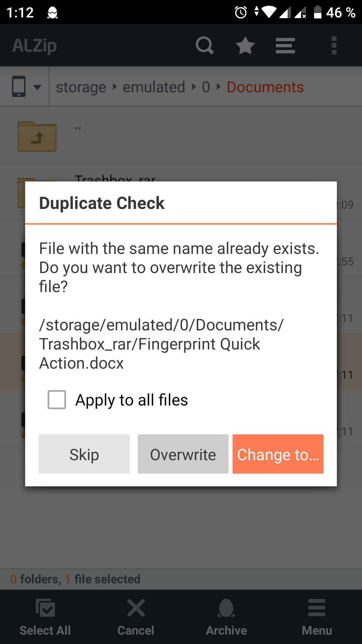Tap the phone storage device icon
The width and height of the screenshot is (362, 644).
tap(19, 87)
